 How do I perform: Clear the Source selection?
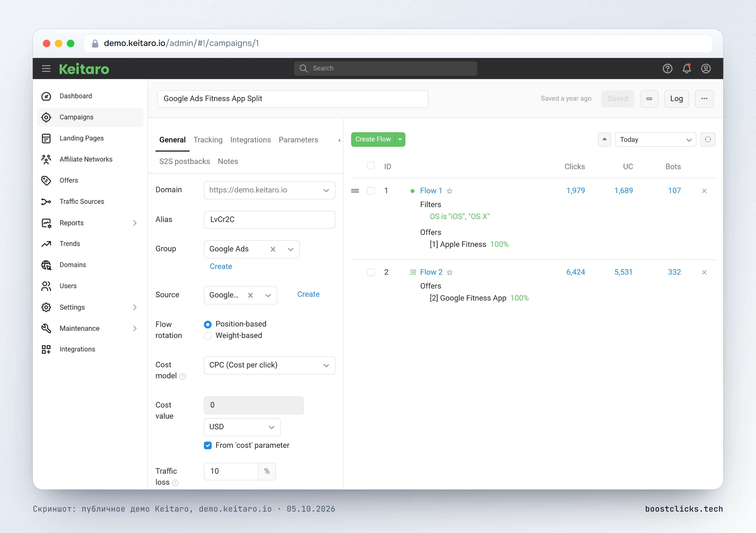[x=250, y=295]
